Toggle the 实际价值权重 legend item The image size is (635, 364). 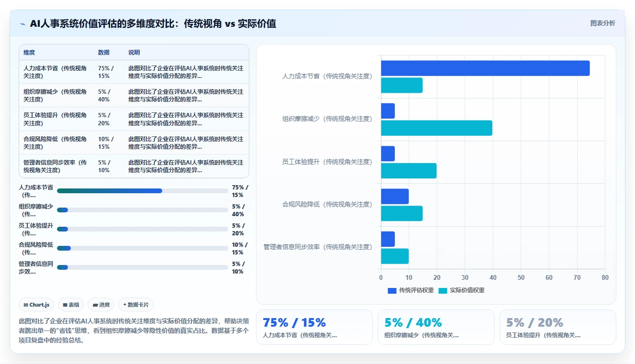click(461, 290)
